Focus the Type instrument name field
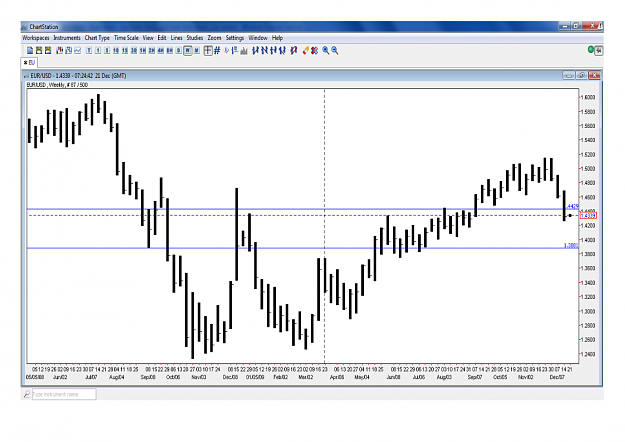 coord(64,394)
